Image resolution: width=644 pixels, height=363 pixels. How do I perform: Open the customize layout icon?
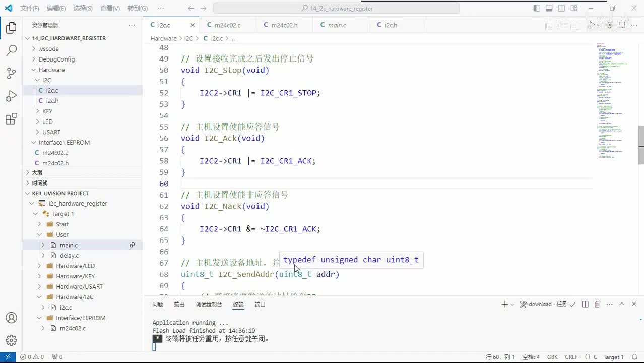574,8
